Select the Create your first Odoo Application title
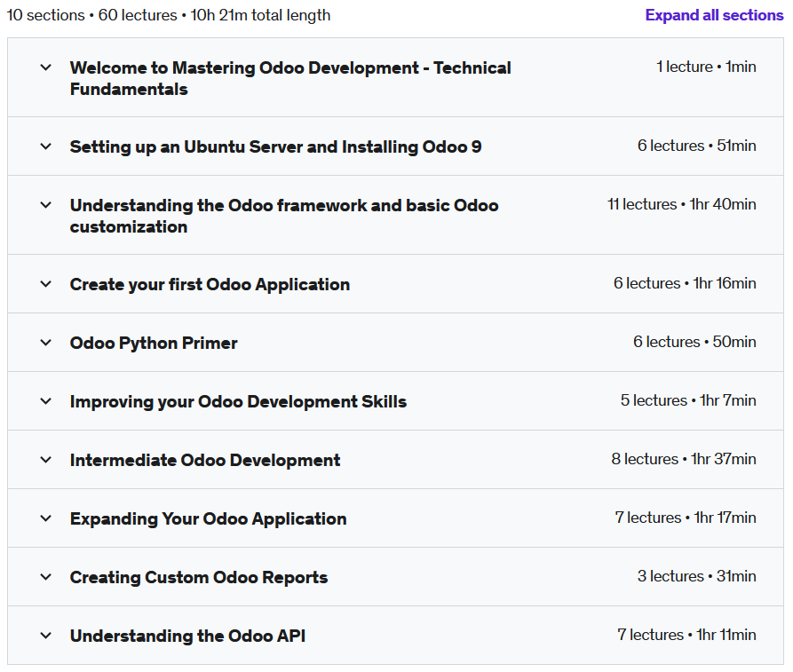Screen dimensions: 793x672 210,284
